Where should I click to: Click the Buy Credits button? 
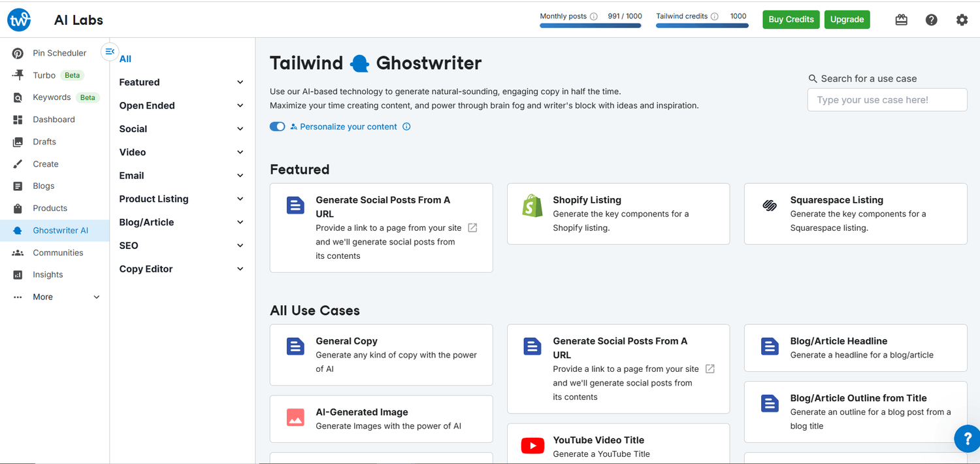pos(791,20)
